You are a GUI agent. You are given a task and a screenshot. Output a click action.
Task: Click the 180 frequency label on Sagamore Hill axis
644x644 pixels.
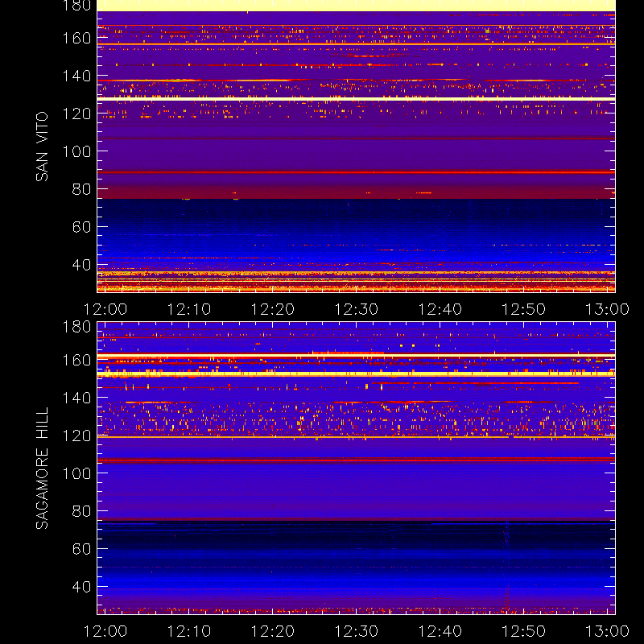76,327
